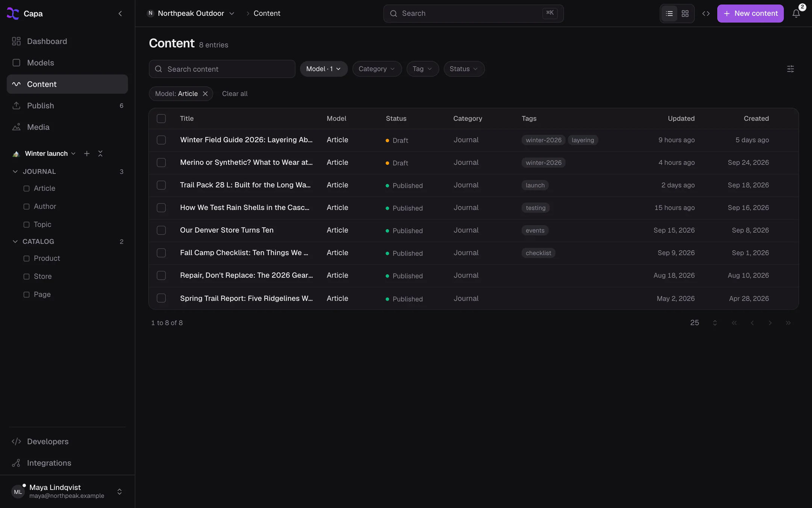Screen dimensions: 812x508
Task: Open the code view icon
Action: [x=706, y=14]
